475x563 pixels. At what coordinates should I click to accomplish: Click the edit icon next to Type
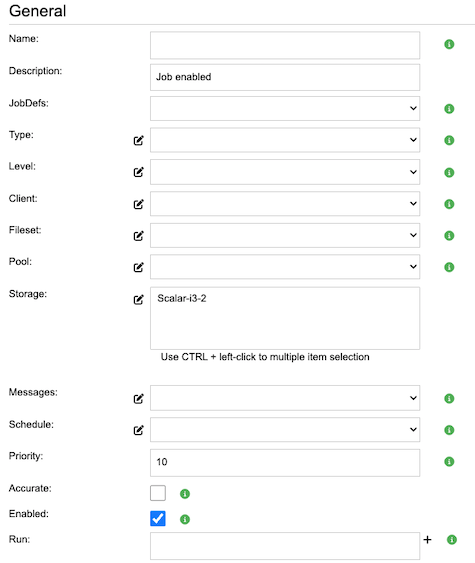(139, 140)
